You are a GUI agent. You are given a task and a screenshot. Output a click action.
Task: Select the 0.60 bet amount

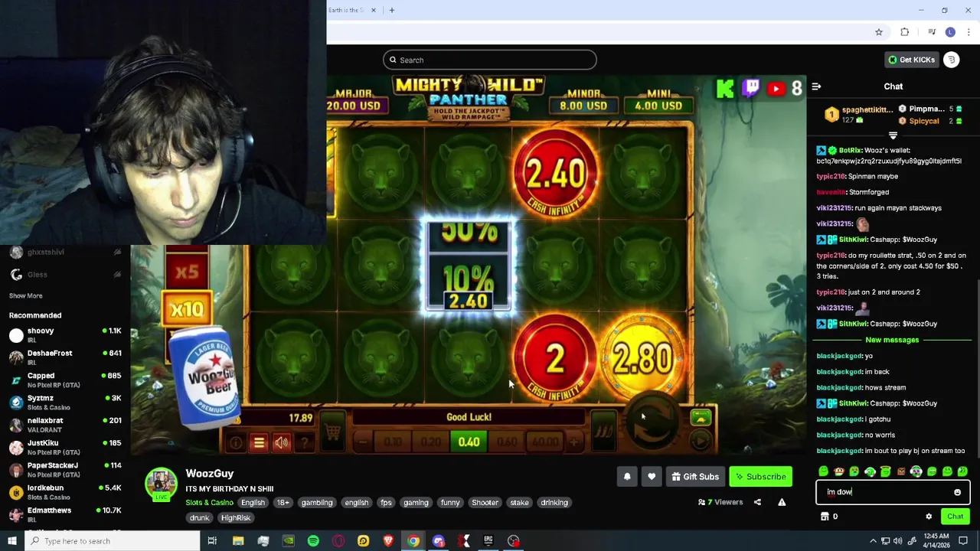click(507, 442)
